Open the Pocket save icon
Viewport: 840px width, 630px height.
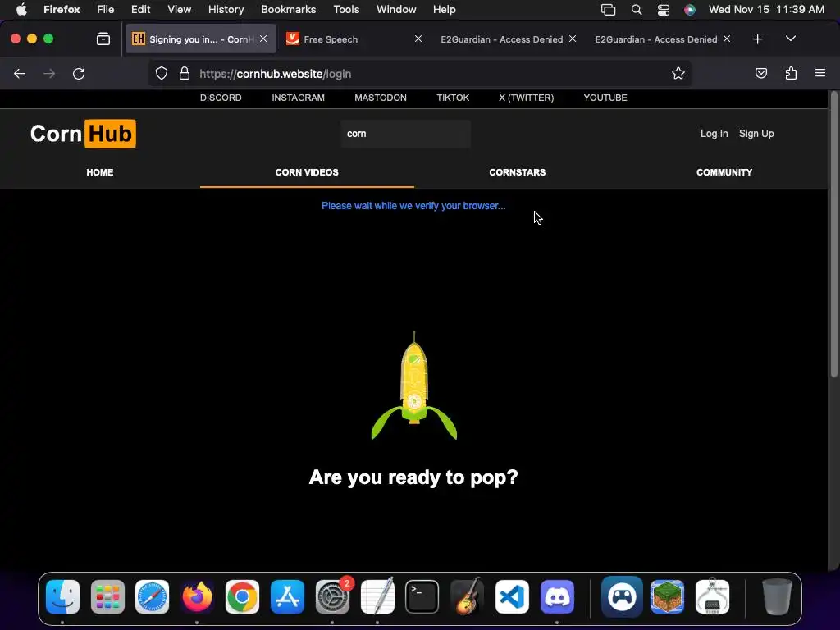click(760, 73)
